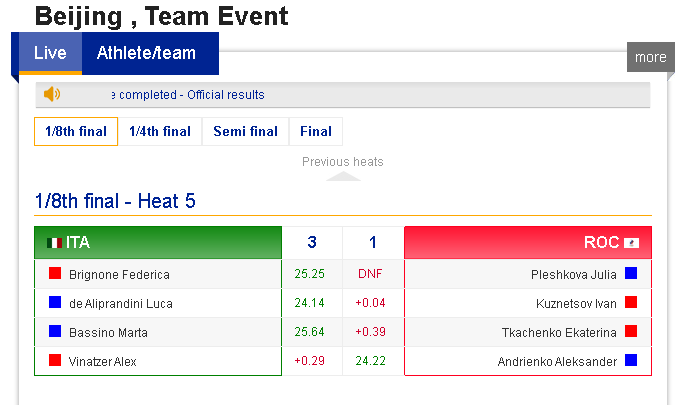Open athlete Bassino Marta
This screenshot has height=405, width=686.
[x=108, y=333]
